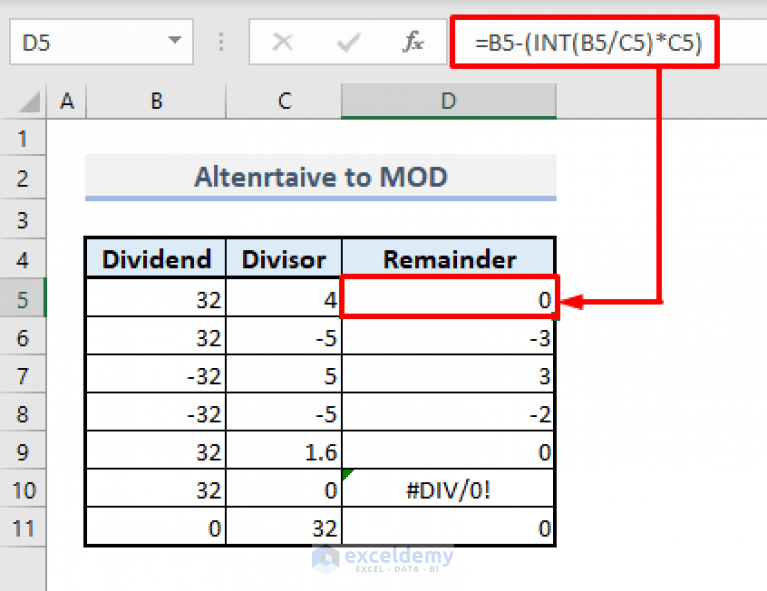Image resolution: width=767 pixels, height=591 pixels.
Task: Select cell B6 with dividend 32
Action: pyautogui.click(x=156, y=337)
